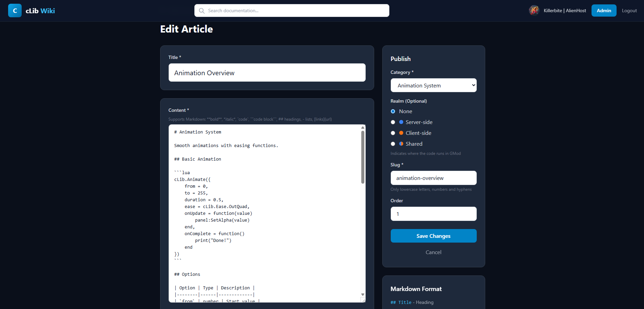Click the '## Title' markdown example

click(x=401, y=302)
